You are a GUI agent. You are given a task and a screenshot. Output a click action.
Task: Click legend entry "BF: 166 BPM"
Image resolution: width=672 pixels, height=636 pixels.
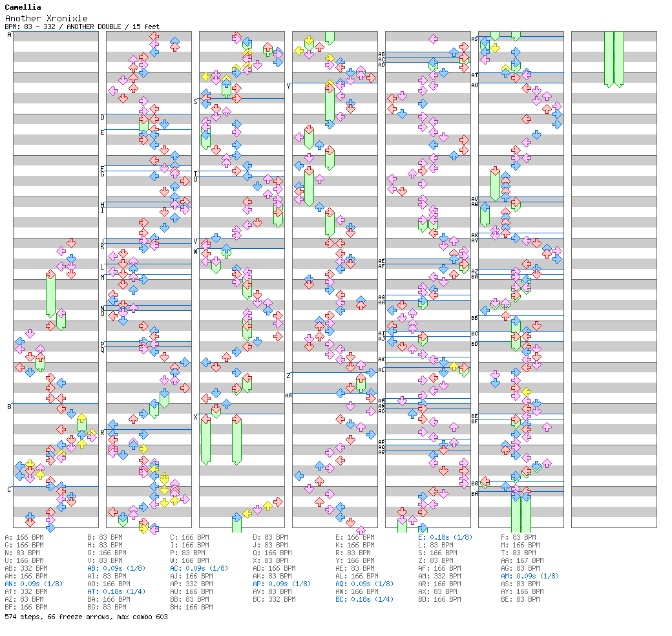click(26, 607)
